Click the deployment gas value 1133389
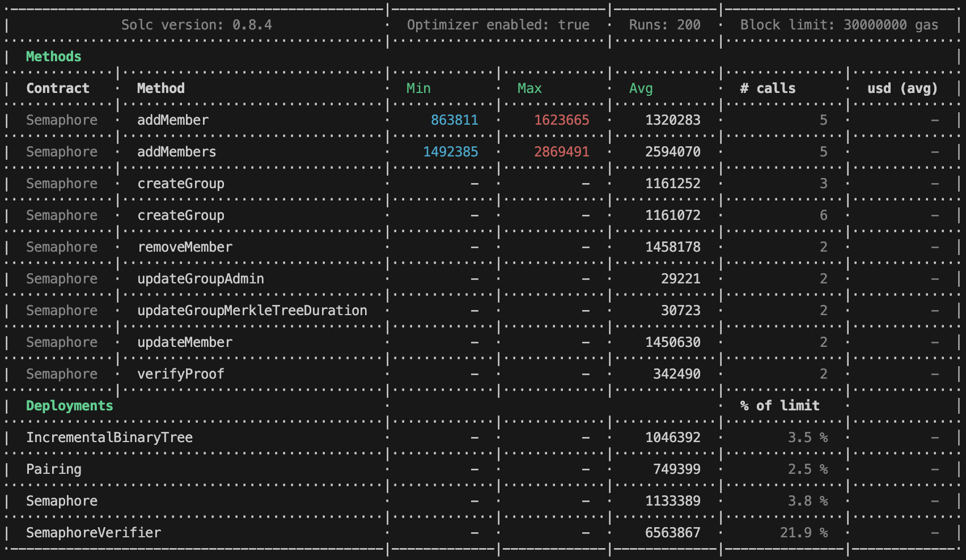 pyautogui.click(x=673, y=501)
